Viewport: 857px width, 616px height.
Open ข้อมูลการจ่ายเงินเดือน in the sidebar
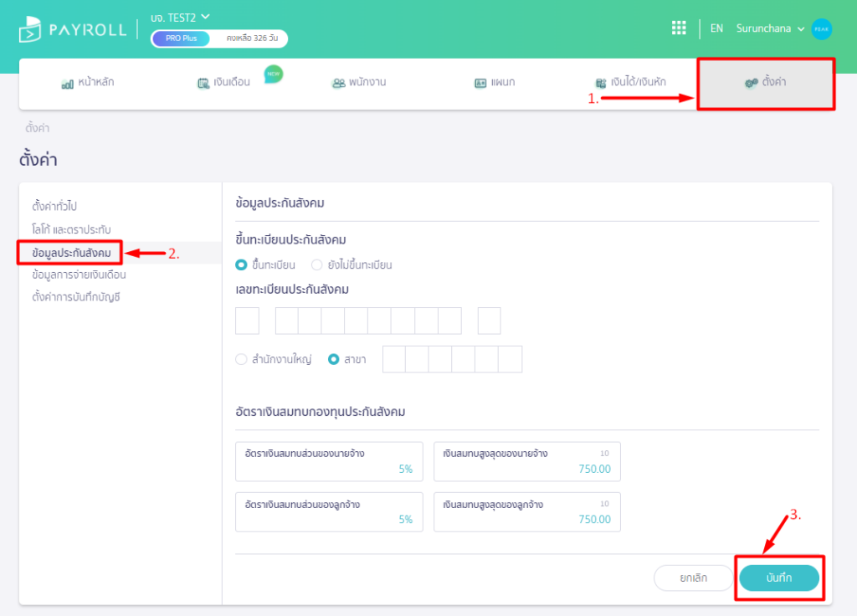pos(79,275)
